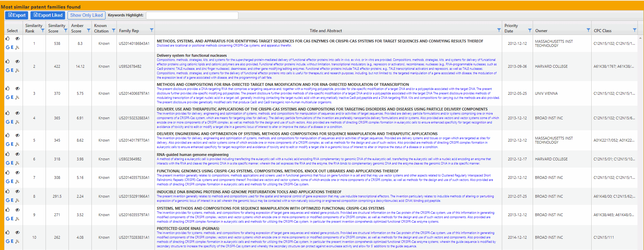Click gavel icon in rank 2 row
Screen dimensions: 644x250
pyautogui.click(x=17, y=71)
